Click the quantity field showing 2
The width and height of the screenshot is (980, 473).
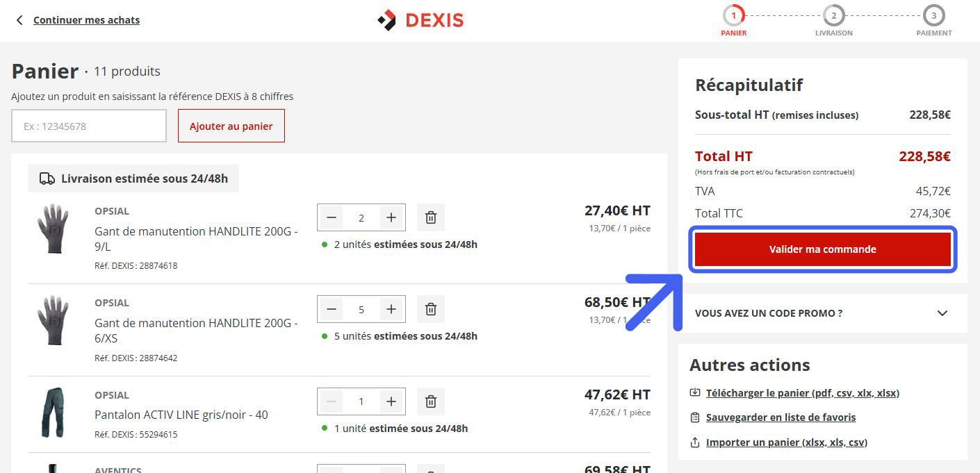361,218
